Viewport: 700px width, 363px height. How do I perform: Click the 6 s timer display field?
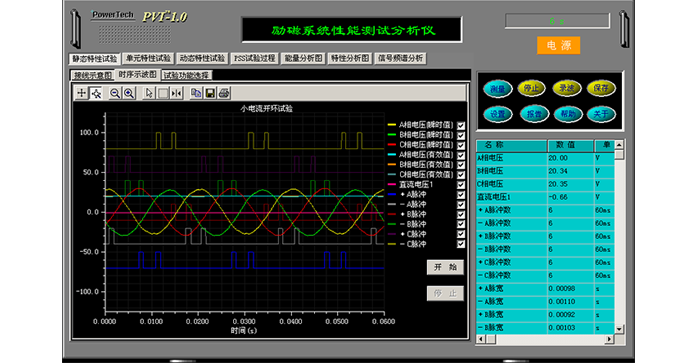[x=557, y=21]
